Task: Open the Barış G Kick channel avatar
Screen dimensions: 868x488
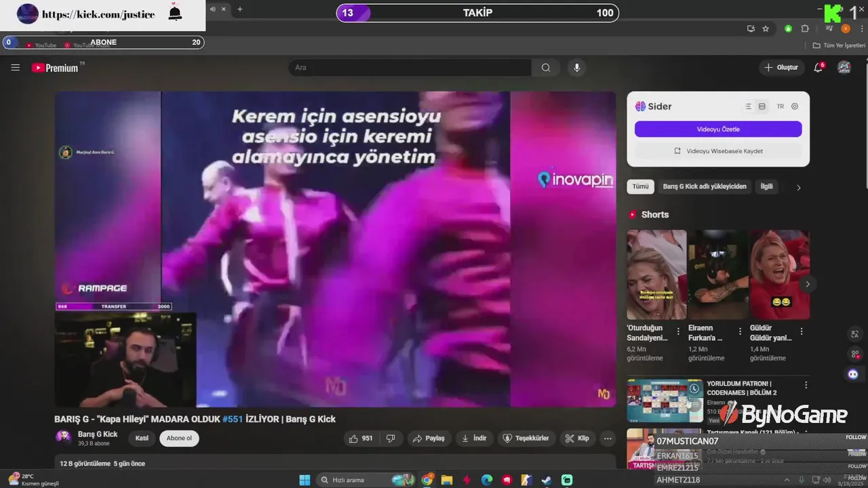Action: pos(63,438)
